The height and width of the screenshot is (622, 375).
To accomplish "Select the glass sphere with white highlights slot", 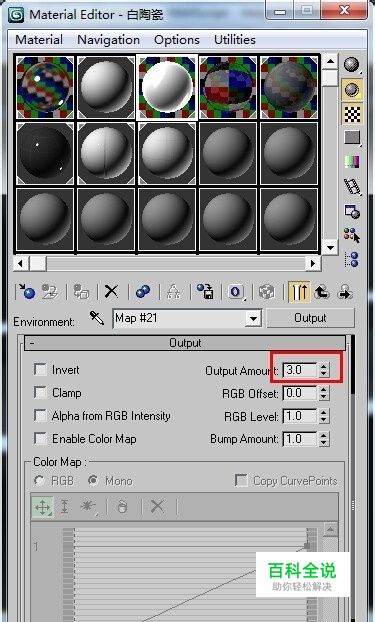I will (x=45, y=87).
